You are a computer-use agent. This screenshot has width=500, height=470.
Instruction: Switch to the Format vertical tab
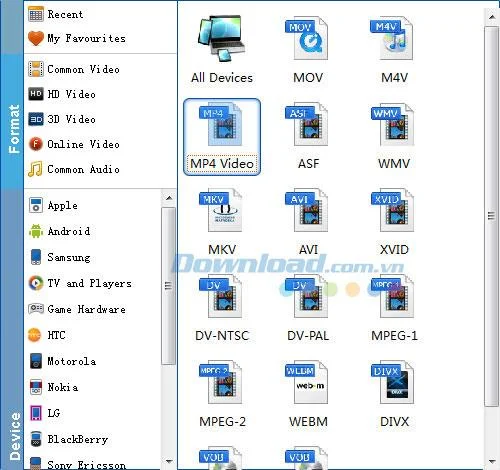coord(14,129)
